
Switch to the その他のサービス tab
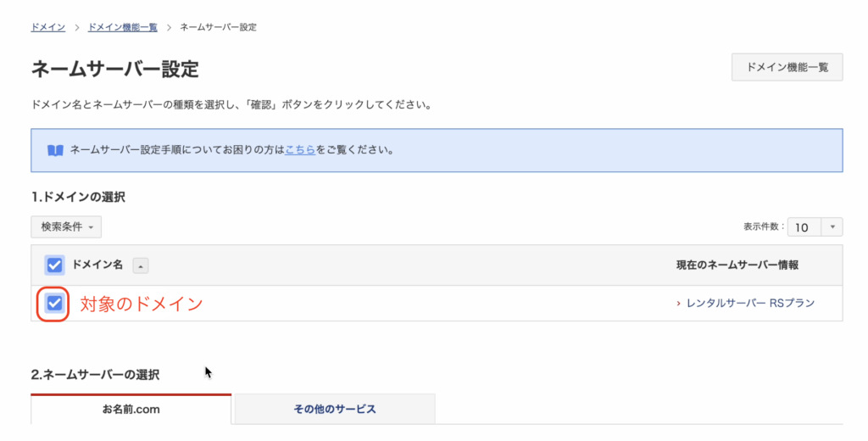pos(335,409)
